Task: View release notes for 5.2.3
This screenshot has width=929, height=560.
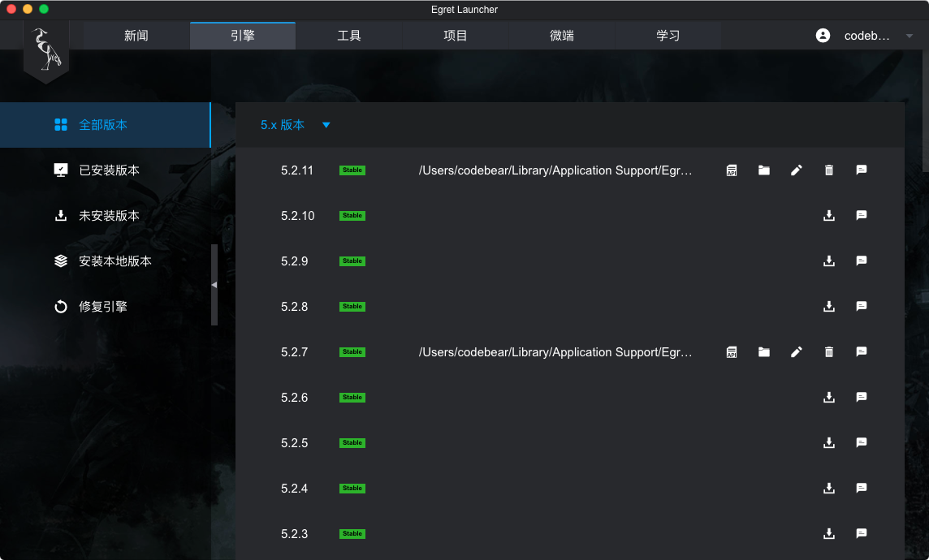Action: click(x=862, y=534)
